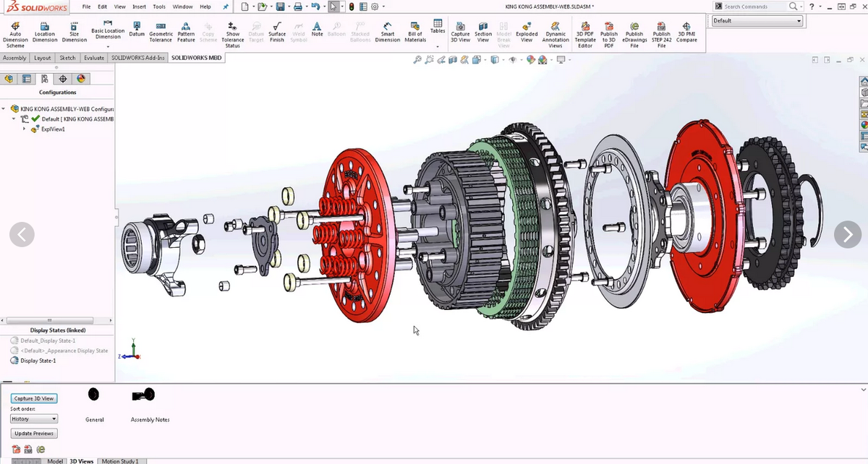Open the History sort order dropdown
The height and width of the screenshot is (464, 868).
[34, 418]
